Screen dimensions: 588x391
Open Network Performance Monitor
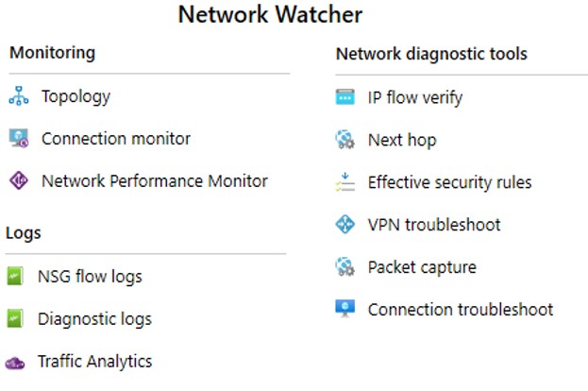point(154,181)
